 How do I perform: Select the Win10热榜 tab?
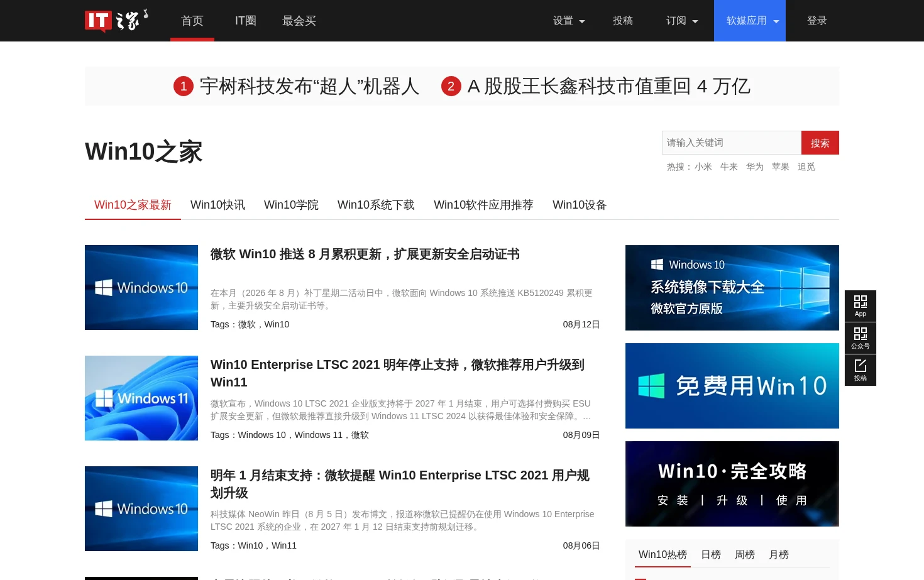[663, 554]
